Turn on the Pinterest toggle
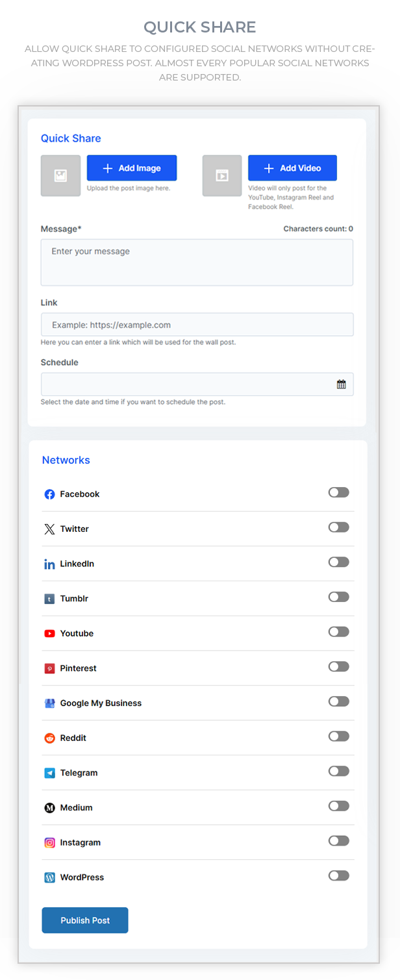This screenshot has width=400, height=980. point(338,667)
